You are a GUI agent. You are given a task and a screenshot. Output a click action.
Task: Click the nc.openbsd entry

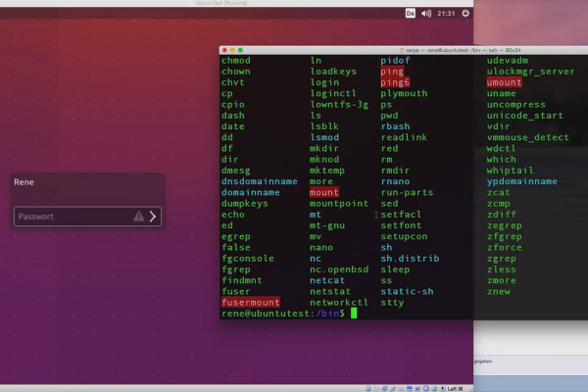click(339, 269)
